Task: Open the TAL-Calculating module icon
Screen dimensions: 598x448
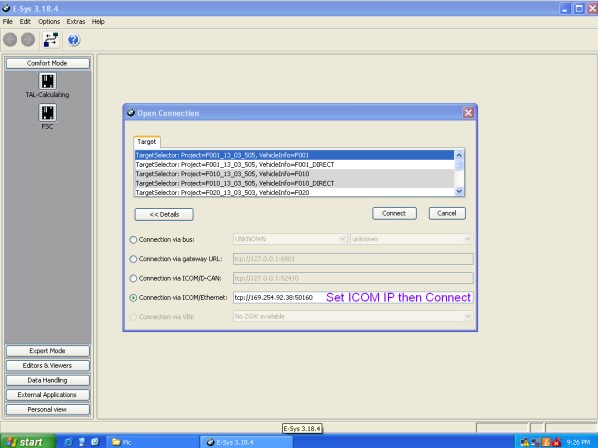Action: 48,81
